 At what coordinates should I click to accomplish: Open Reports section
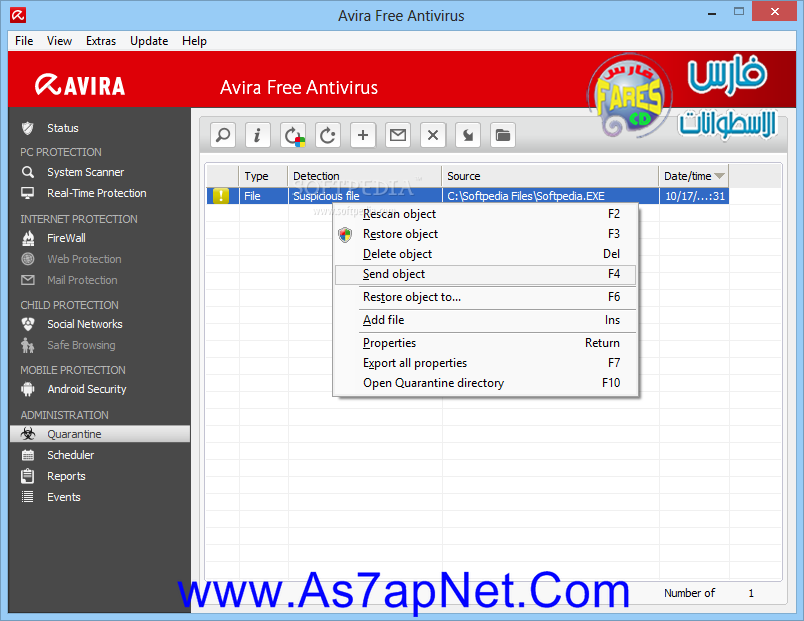click(66, 476)
